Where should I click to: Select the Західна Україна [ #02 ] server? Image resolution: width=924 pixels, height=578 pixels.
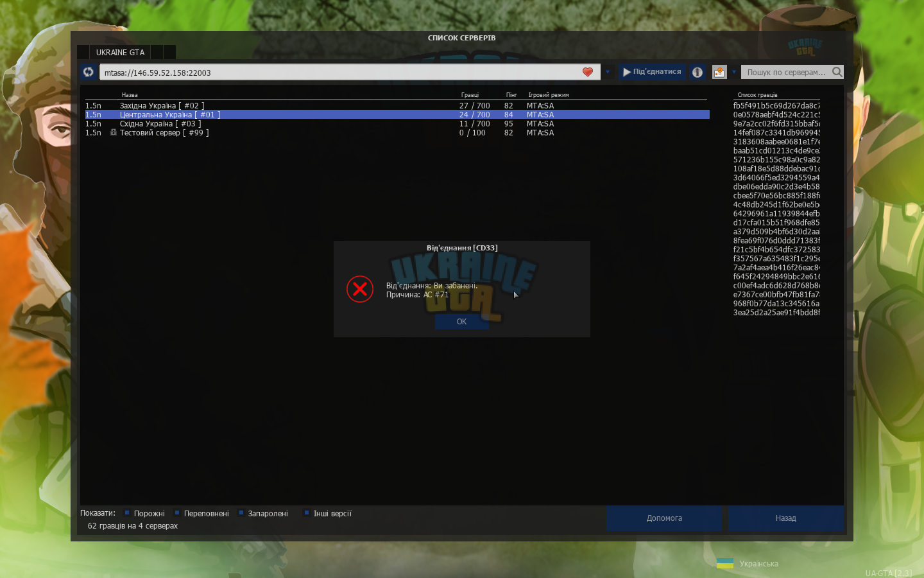tap(397, 105)
